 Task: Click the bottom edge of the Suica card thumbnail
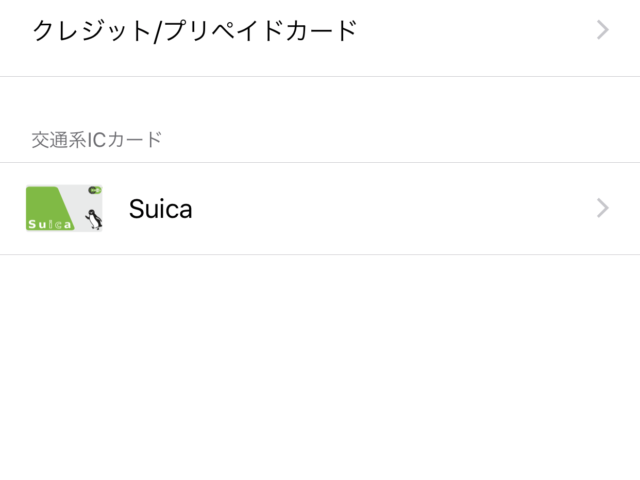point(64,230)
